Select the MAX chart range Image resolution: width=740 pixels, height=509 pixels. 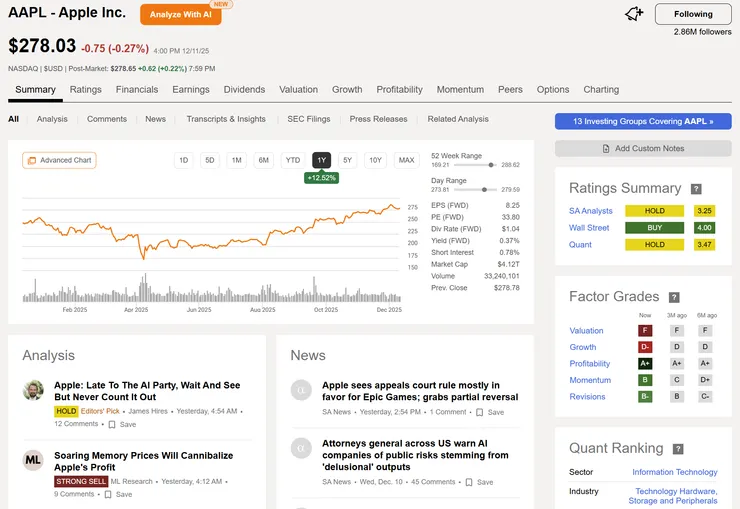pos(406,160)
